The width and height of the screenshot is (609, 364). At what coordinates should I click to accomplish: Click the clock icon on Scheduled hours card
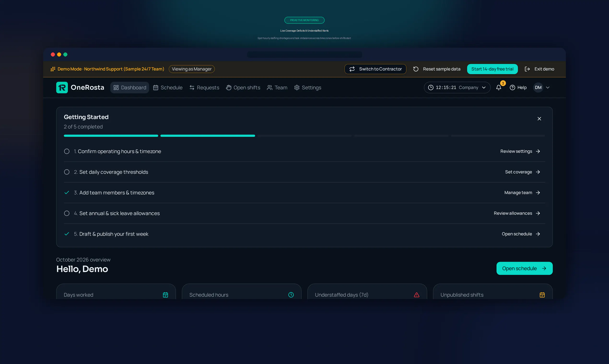click(291, 295)
